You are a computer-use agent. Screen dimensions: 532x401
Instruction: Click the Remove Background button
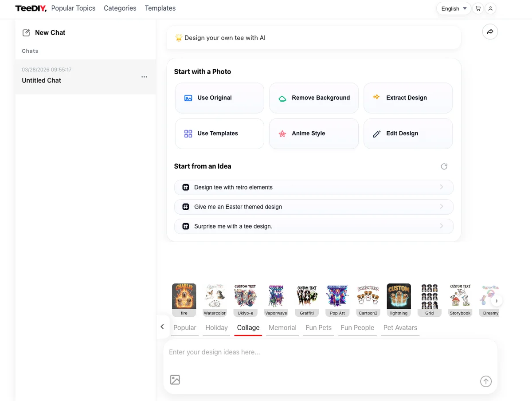click(314, 98)
